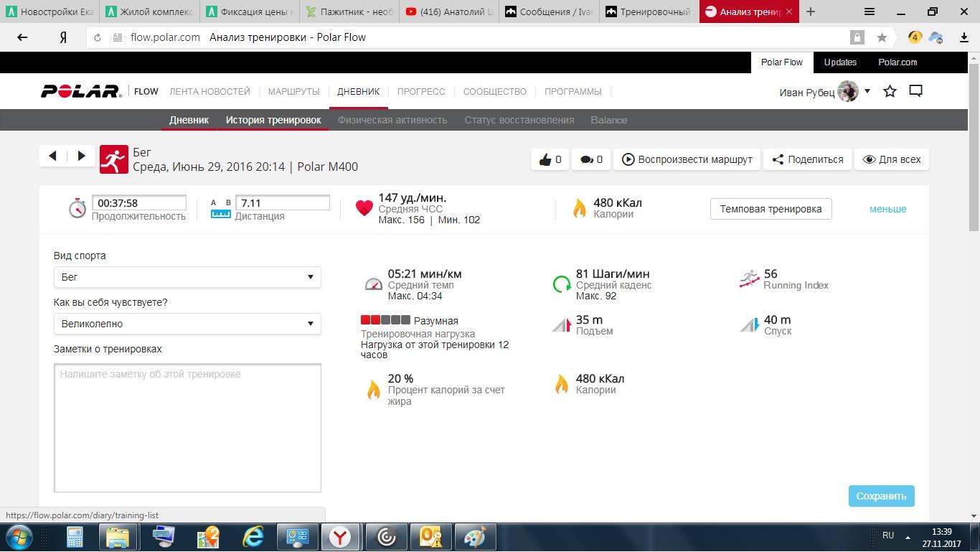Image resolution: width=980 pixels, height=552 pixels.
Task: Toggle visibility with Для всех button
Action: click(x=891, y=159)
